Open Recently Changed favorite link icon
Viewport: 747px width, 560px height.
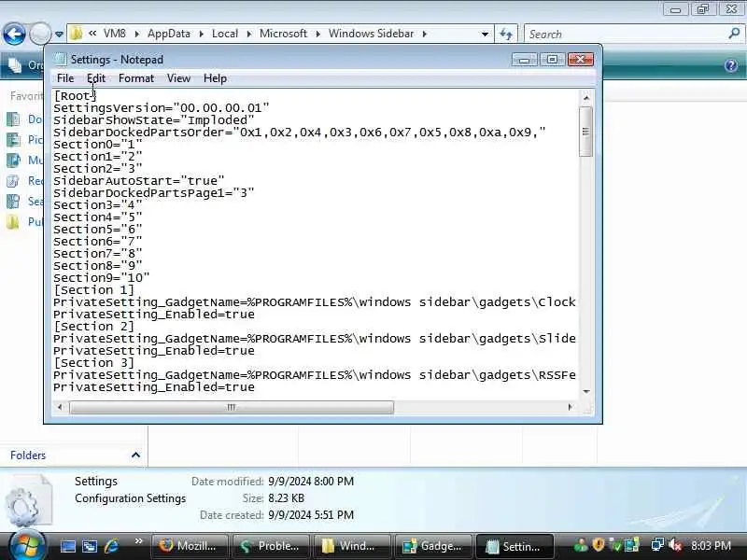click(13, 181)
